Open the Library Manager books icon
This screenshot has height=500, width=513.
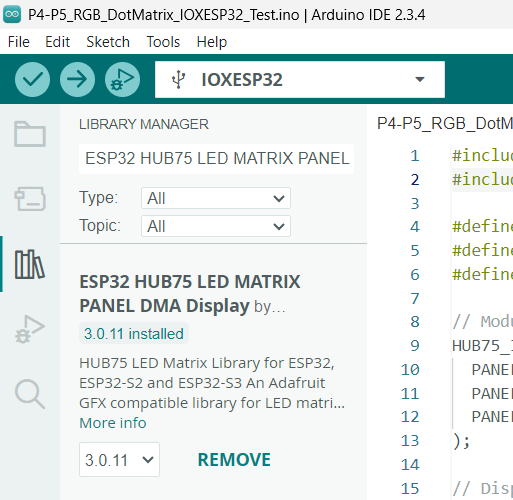click(x=30, y=264)
